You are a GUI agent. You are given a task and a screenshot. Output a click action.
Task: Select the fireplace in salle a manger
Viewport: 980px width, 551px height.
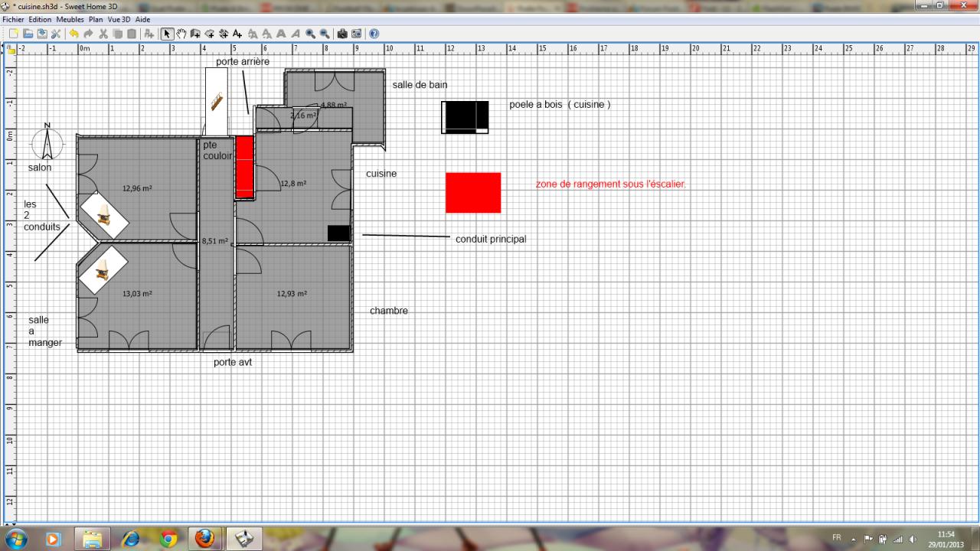pos(103,269)
